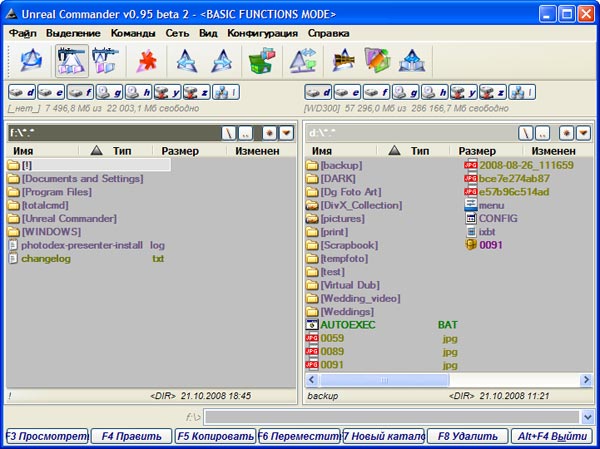The height and width of the screenshot is (449, 600).
Task: Open favorites star in right panel
Action: [566, 133]
